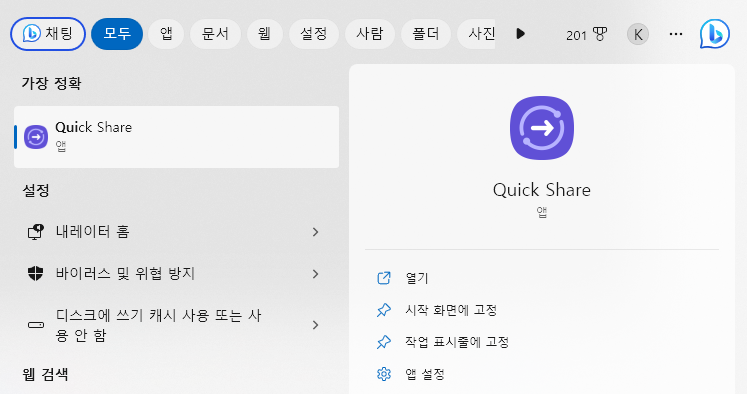Click the Quick Share icon in results list
Image resolution: width=747 pixels, height=394 pixels.
point(36,137)
